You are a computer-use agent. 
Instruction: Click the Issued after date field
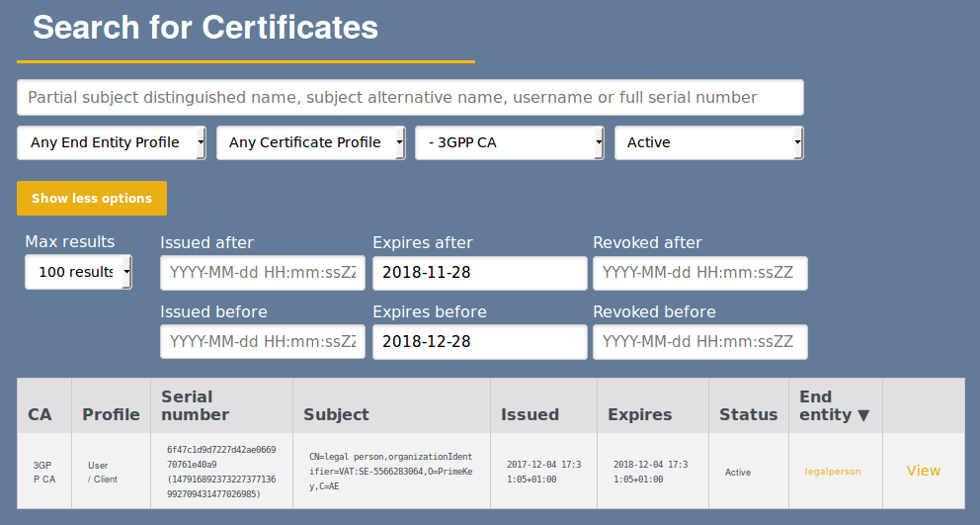coord(263,273)
